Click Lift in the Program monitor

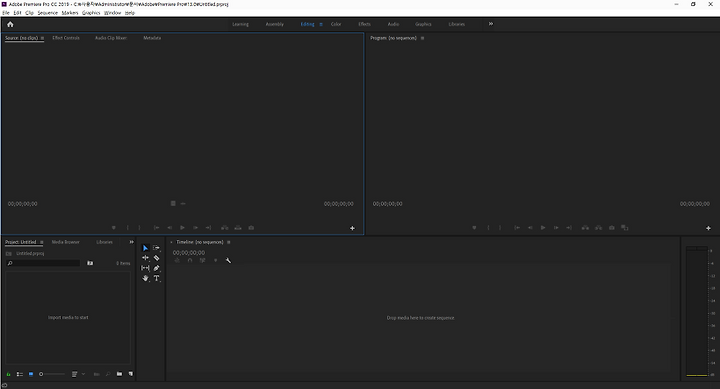[585, 228]
